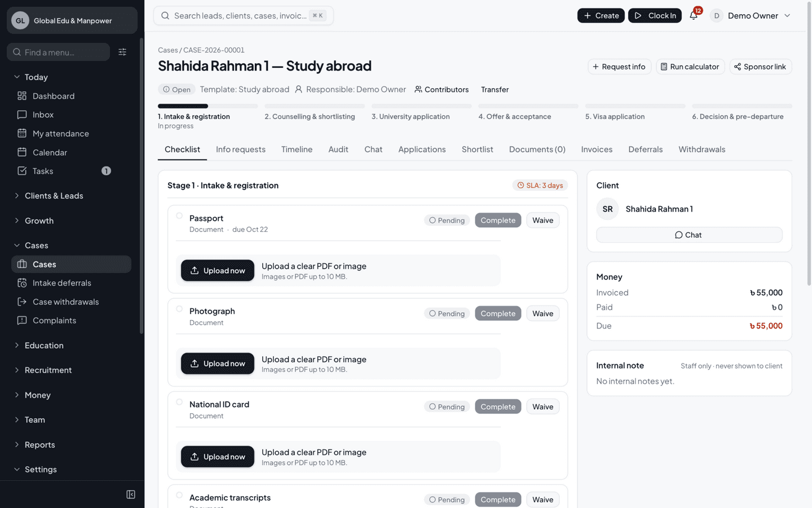This screenshot has width=812, height=508.
Task: Click the Cases breadcrumb link
Action: pos(167,50)
